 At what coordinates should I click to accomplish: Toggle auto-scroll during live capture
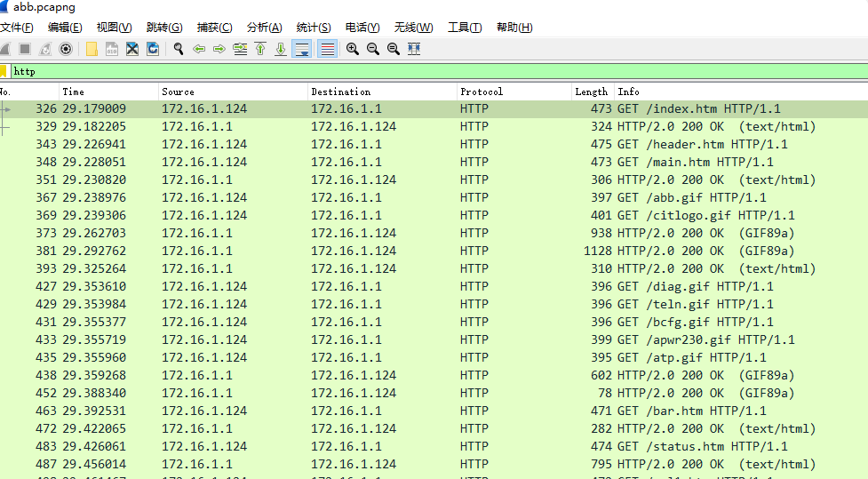[302, 49]
